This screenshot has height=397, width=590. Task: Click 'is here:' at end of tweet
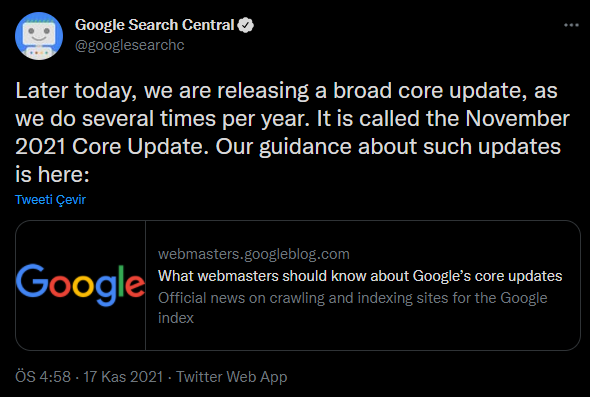pyautogui.click(x=52, y=174)
